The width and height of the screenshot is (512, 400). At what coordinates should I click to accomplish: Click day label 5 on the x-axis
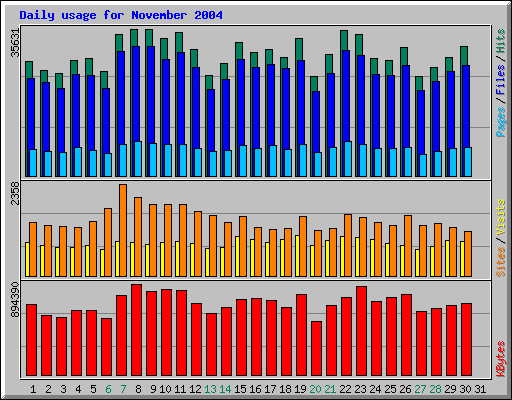pyautogui.click(x=93, y=389)
